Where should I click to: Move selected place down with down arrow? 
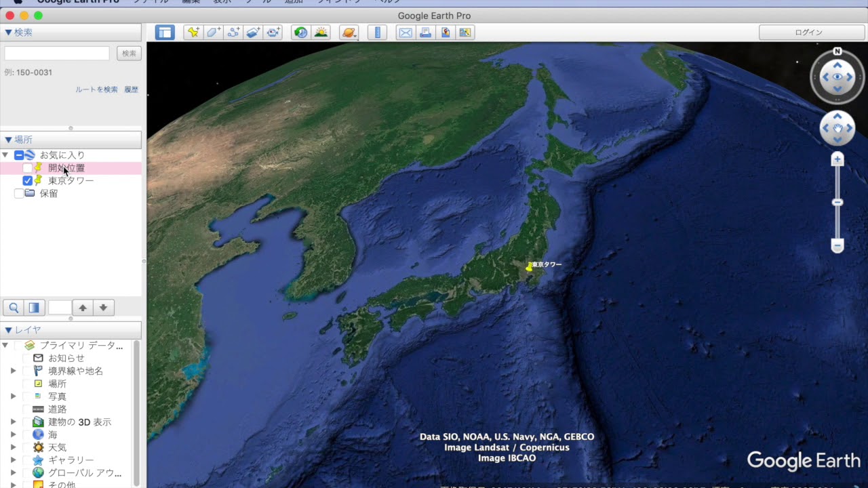103,308
